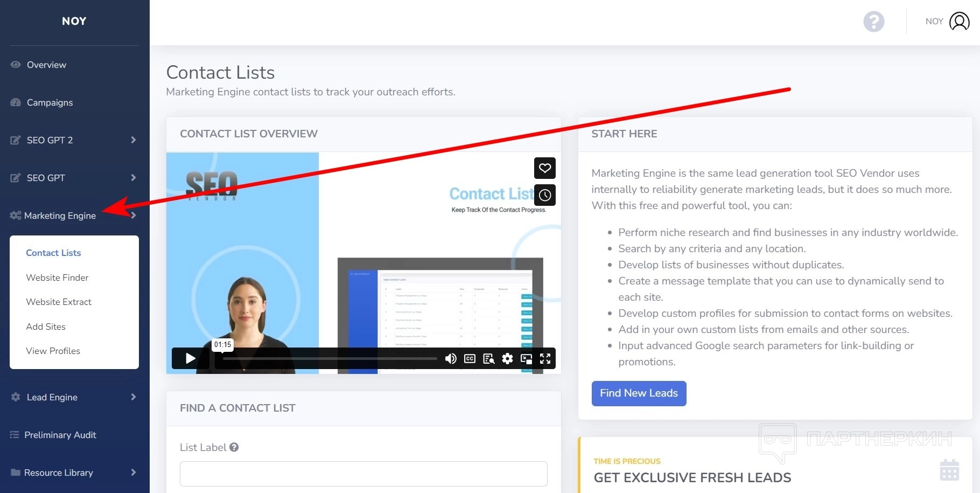The image size is (980, 493).
Task: Switch the video to fullscreen
Action: pos(545,359)
